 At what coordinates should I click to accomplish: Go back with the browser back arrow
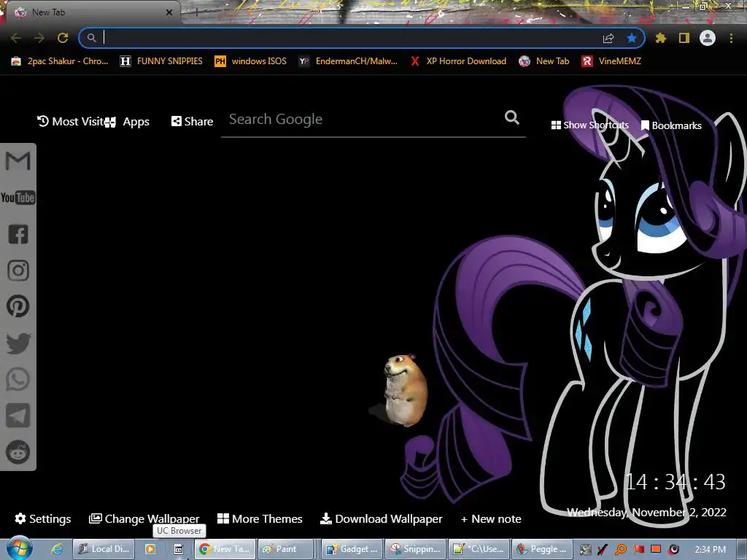pos(16,38)
